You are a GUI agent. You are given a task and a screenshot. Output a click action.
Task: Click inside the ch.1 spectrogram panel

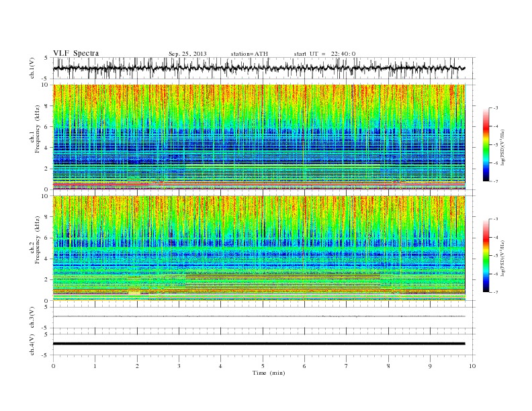coord(259,137)
